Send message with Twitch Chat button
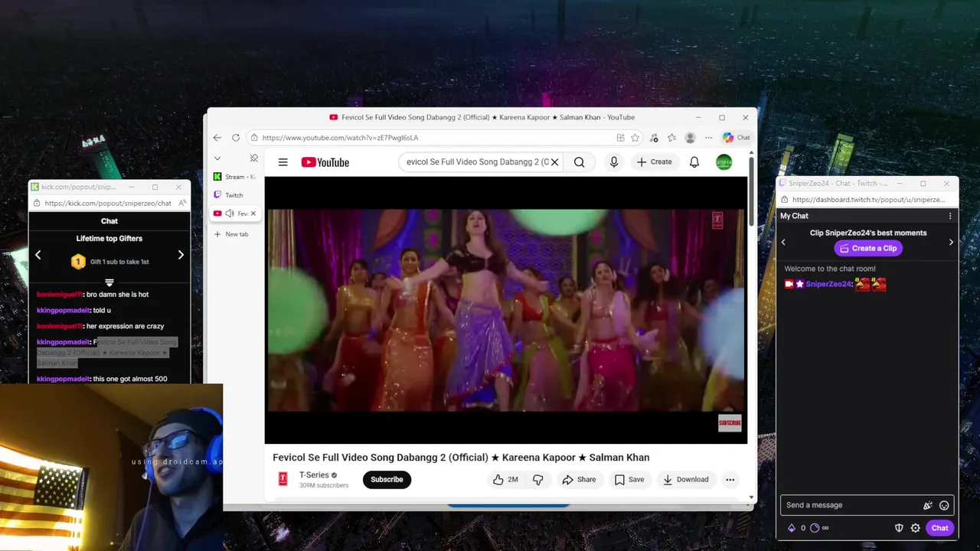The width and height of the screenshot is (980, 551). pyautogui.click(x=939, y=528)
